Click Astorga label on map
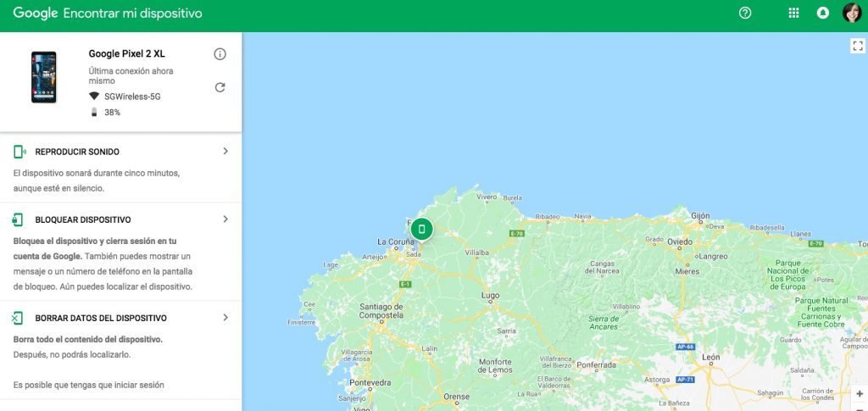Image resolution: width=868 pixels, height=411 pixels. (x=657, y=380)
